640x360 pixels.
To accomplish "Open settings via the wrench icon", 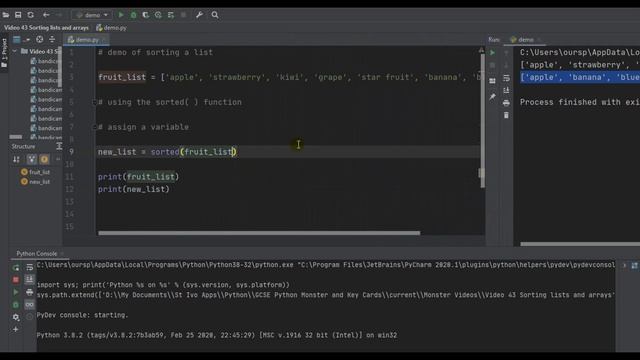I will point(199,15).
